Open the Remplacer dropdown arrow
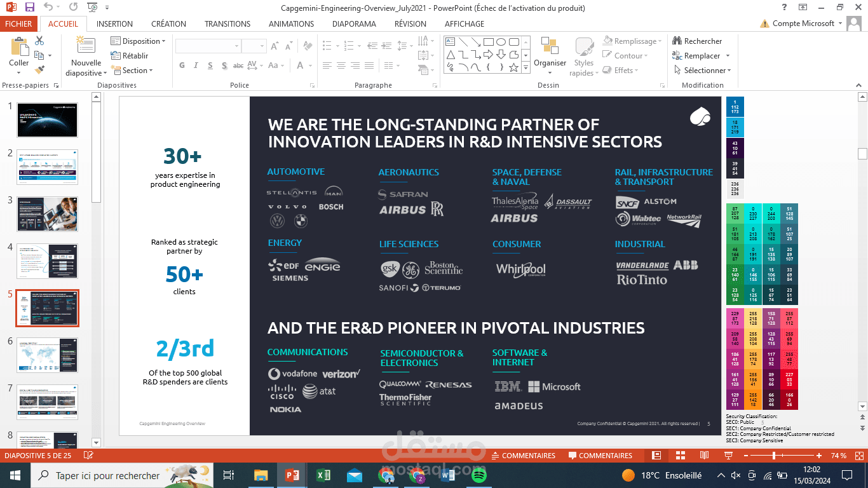The image size is (868, 488). tap(728, 56)
